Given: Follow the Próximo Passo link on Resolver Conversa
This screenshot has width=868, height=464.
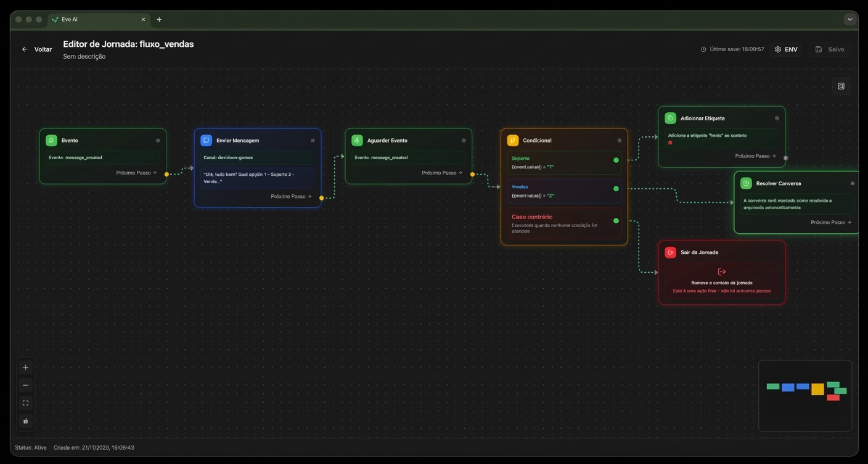Looking at the screenshot, I should (829, 222).
